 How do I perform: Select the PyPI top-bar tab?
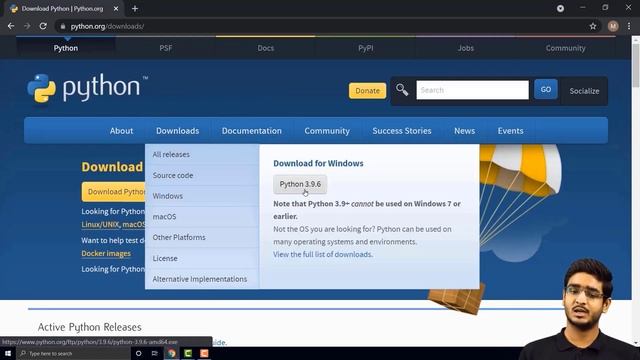[x=366, y=48]
